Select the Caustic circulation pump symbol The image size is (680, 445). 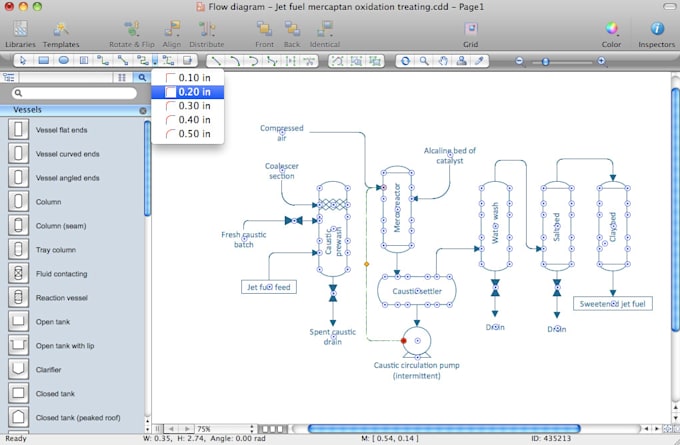[x=417, y=342]
